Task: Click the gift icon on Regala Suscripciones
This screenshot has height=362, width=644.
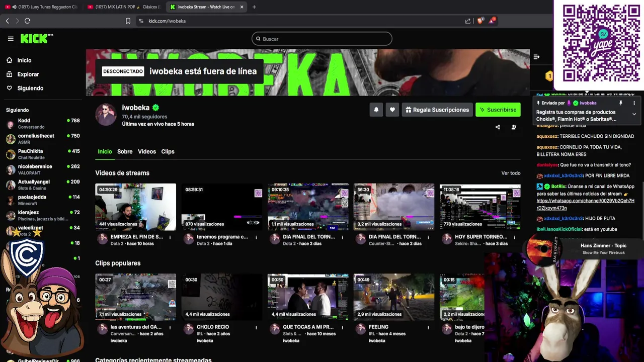Action: pos(409,110)
